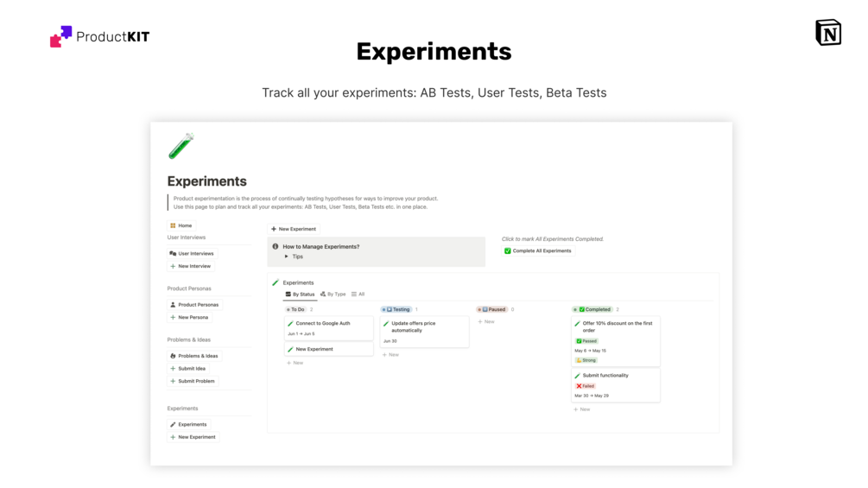Click the Problems & Ideas sidebar icon
Screen dimensions: 868x488
(x=173, y=356)
